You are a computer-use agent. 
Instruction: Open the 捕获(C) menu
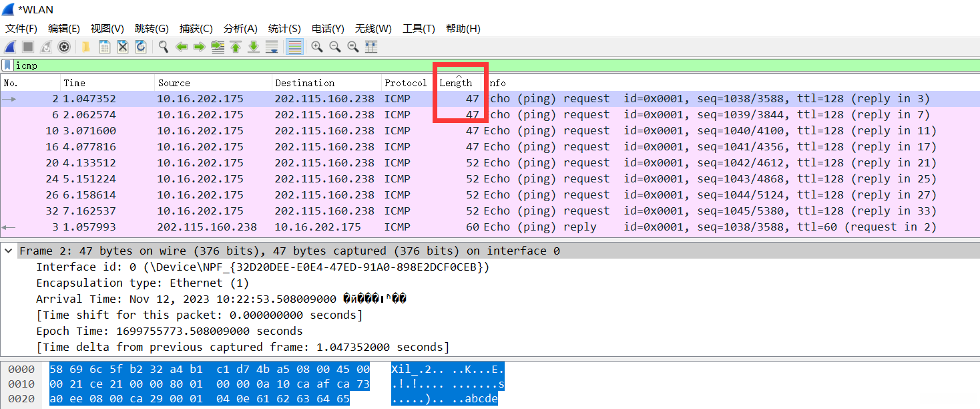click(x=196, y=29)
